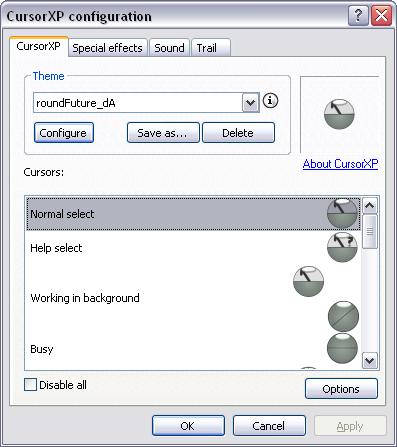Select the Help select list row
Screen dimensions: 397x447
coord(193,248)
